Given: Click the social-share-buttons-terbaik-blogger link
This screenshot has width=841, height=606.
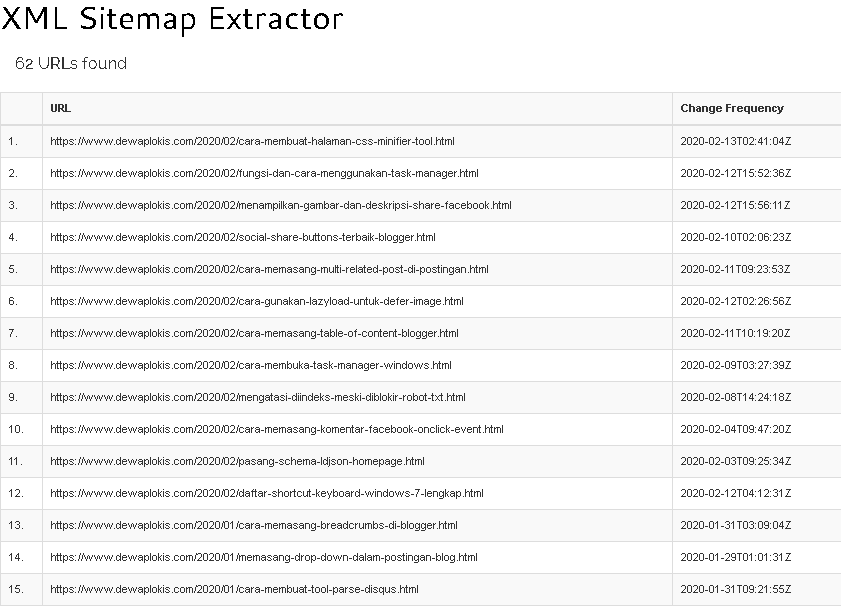Looking at the screenshot, I should coord(243,237).
